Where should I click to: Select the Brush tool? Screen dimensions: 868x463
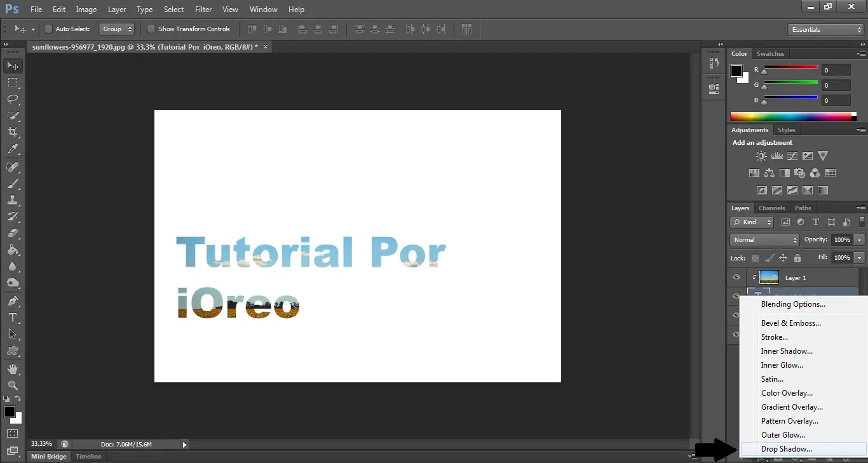pos(13,184)
